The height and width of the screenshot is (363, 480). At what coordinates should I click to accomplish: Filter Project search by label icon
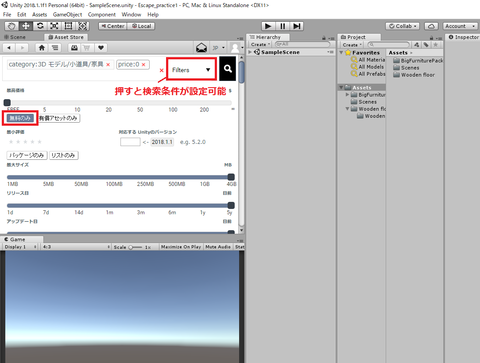pyautogui.click(x=426, y=45)
